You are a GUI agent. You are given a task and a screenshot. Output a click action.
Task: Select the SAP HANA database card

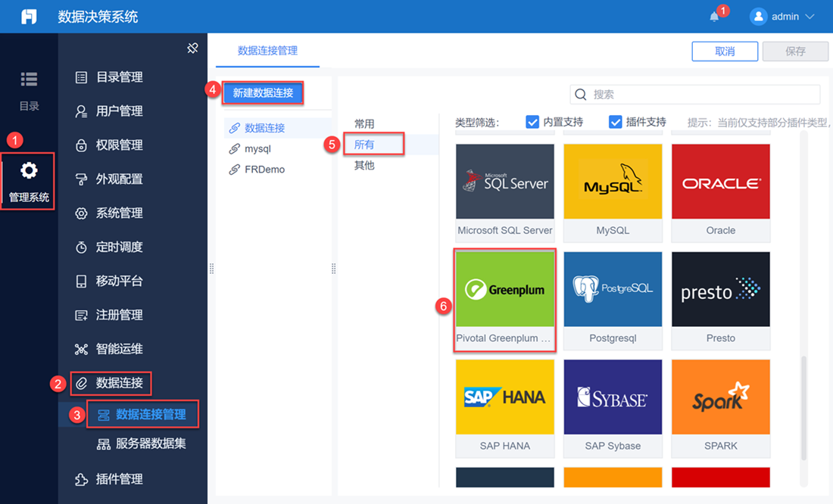tap(504, 408)
